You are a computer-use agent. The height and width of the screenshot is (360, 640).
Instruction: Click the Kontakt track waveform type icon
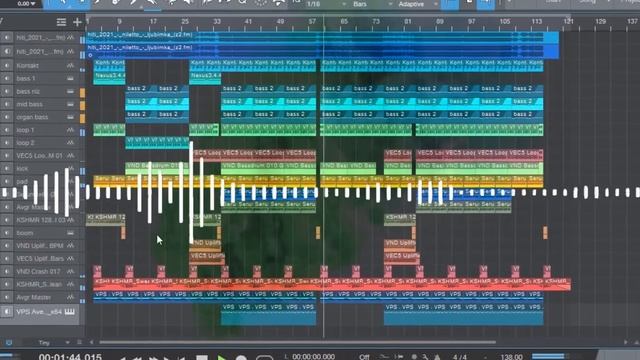tap(71, 65)
